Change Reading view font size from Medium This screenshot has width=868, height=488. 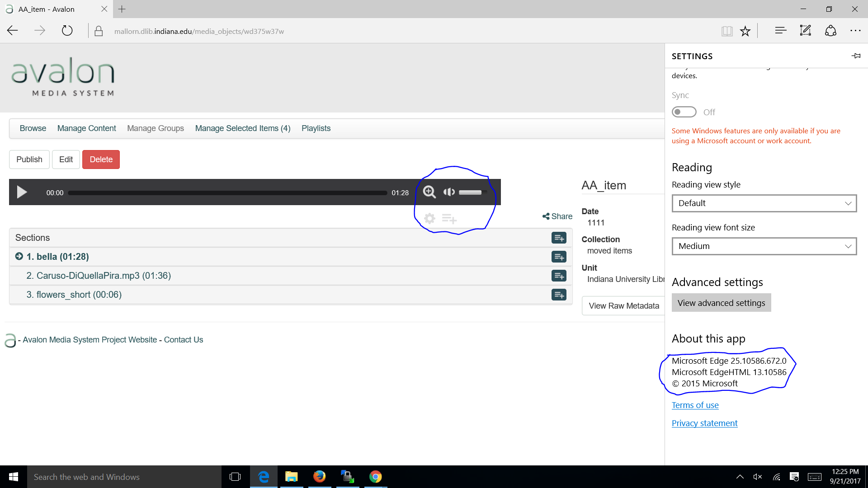[764, 246]
